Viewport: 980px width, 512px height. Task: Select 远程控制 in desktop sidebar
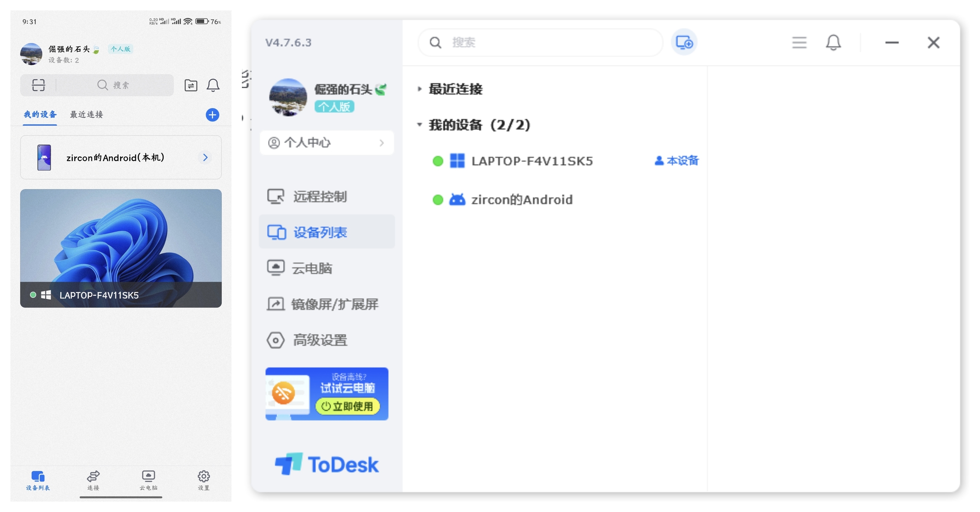(x=327, y=196)
